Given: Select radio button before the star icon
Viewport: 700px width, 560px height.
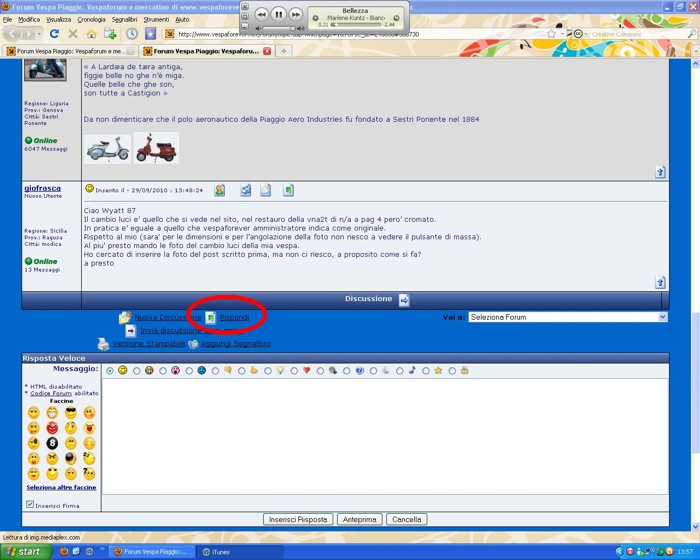Looking at the screenshot, I should pyautogui.click(x=426, y=371).
